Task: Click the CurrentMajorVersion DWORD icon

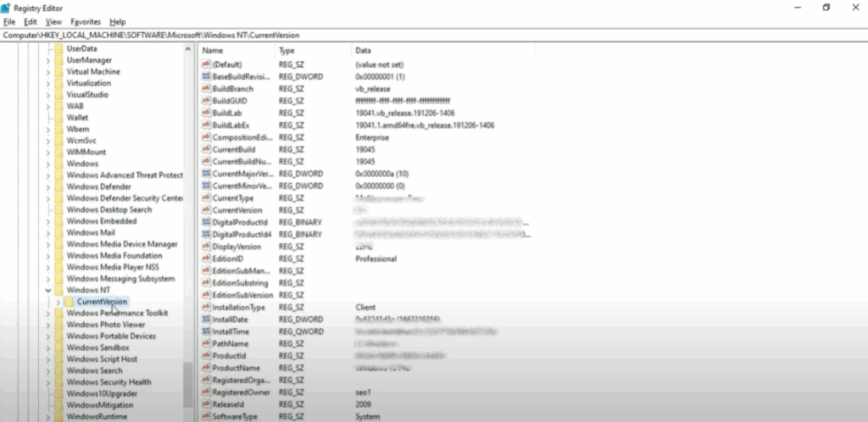Action: (207, 174)
